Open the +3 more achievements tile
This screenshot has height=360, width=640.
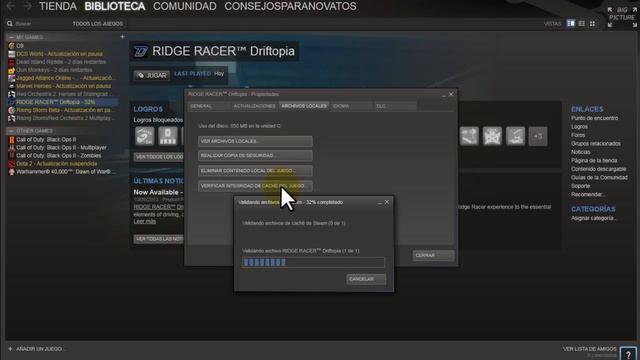(538, 136)
